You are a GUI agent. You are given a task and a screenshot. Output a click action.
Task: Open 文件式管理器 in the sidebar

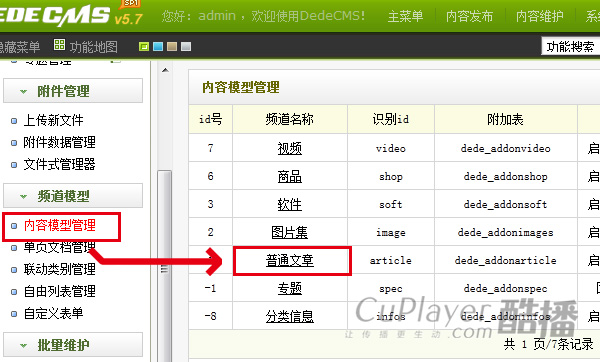point(59,165)
